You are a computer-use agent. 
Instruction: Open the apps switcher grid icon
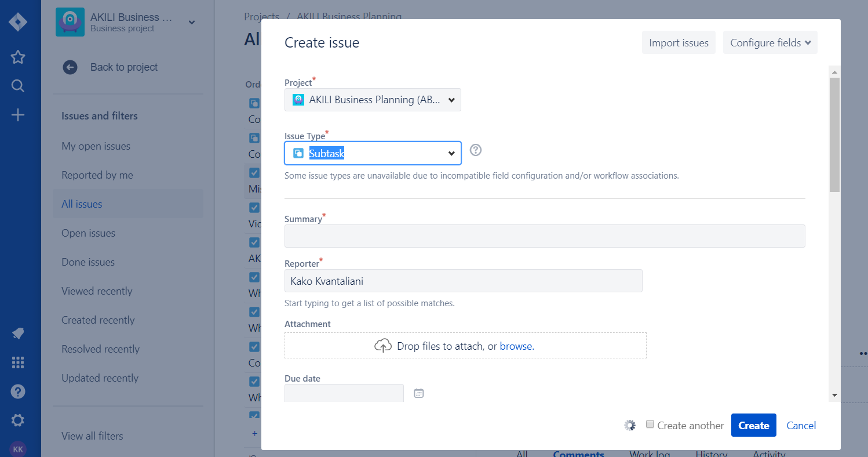(x=17, y=362)
